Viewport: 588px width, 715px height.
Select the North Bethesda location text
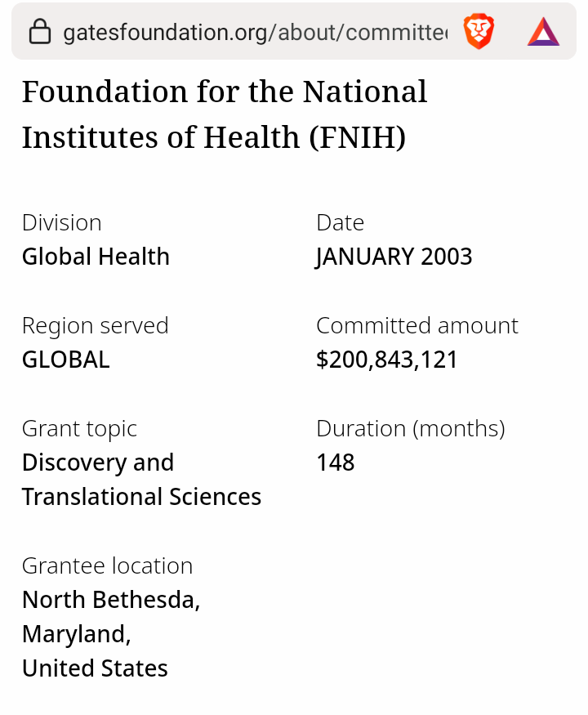click(111, 600)
